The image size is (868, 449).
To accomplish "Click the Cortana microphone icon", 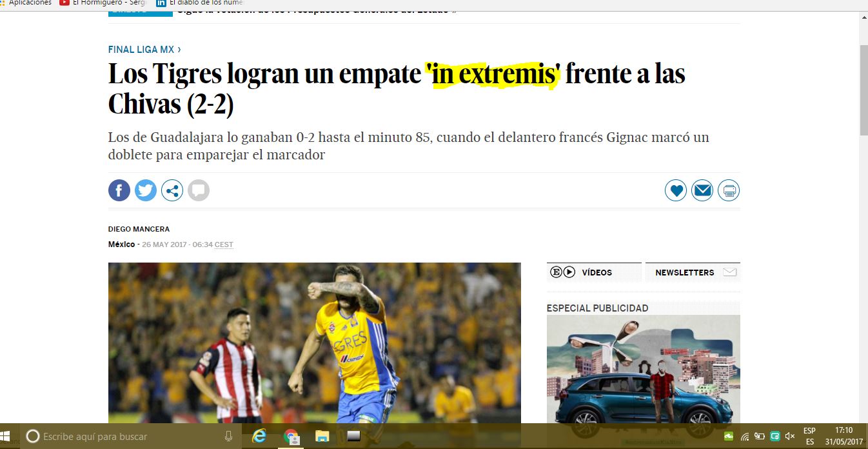I will click(228, 436).
